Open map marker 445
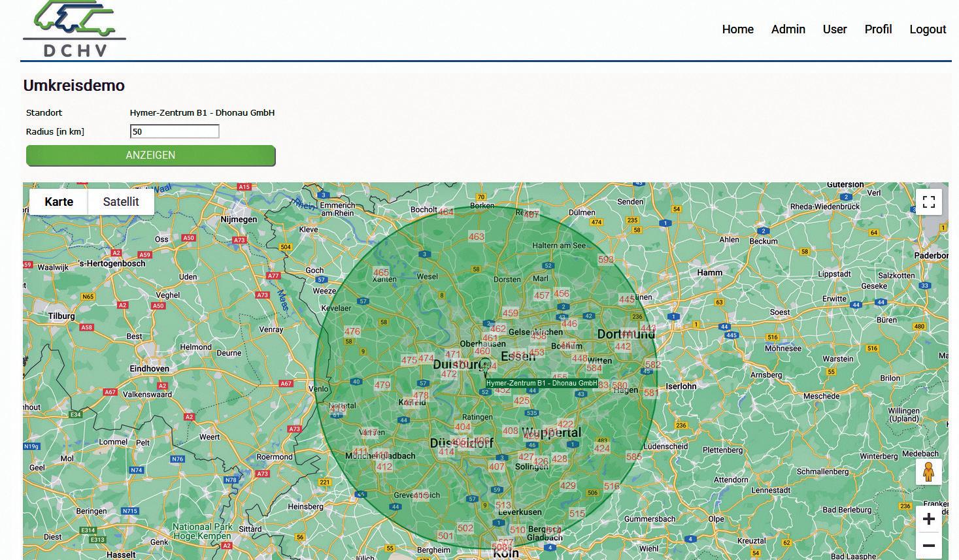 click(627, 299)
